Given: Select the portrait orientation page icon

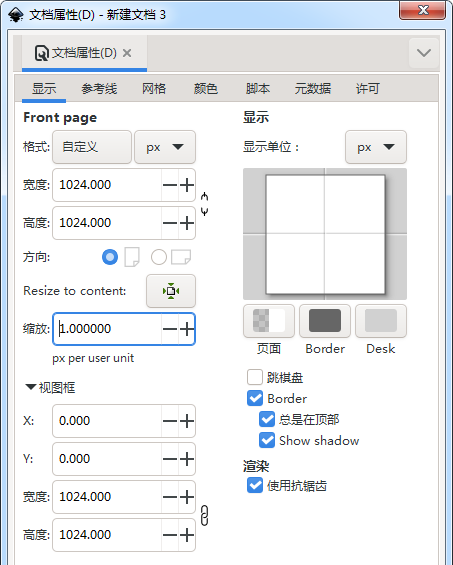Looking at the screenshot, I should point(132,257).
